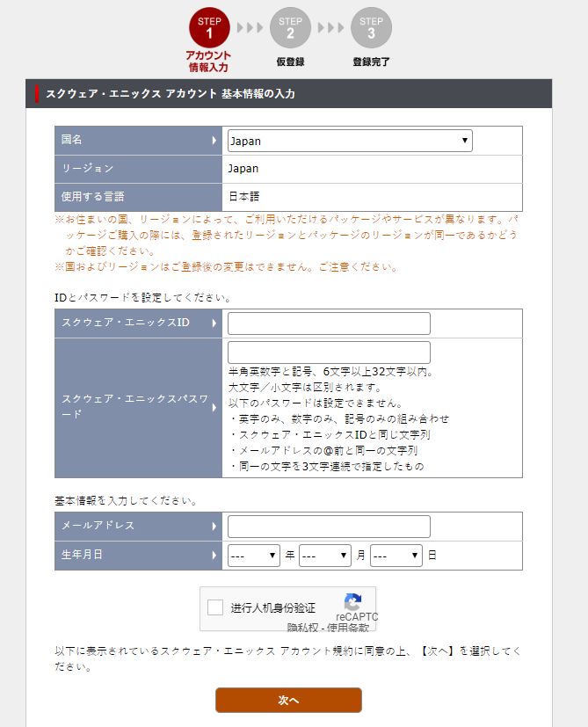
Task: Click the メールアドレス row label
Action: coord(98,526)
